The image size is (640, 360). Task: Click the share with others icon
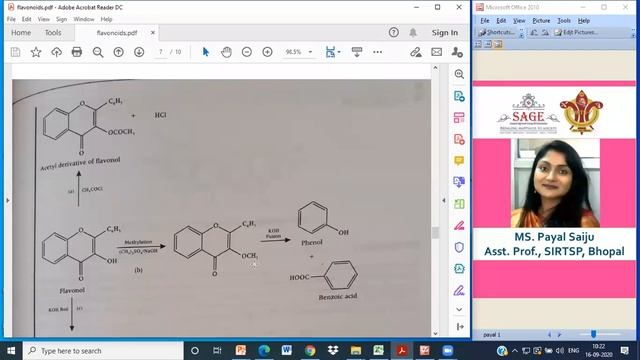click(457, 52)
